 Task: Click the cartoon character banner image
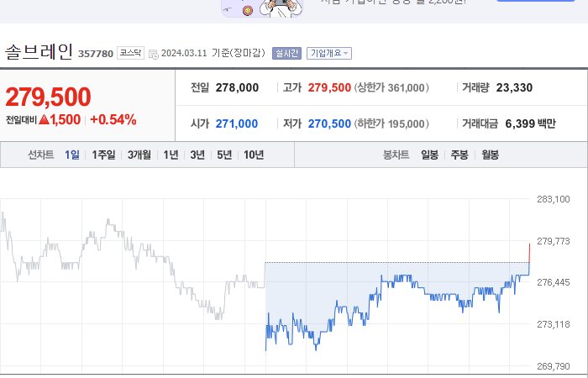[262, 8]
